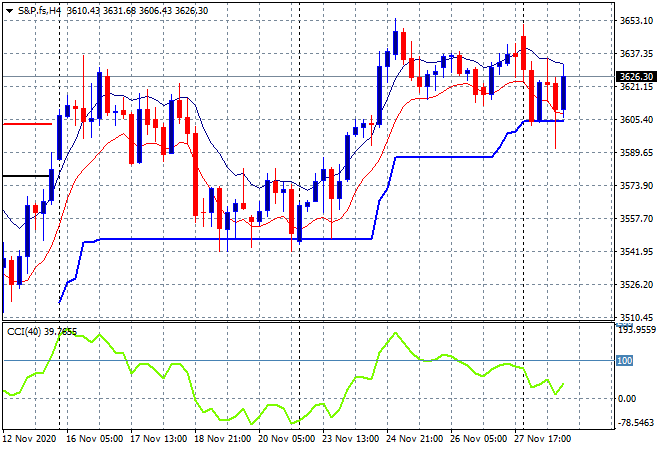
Task: Click the 3653.10 price axis label
Action: [636, 21]
